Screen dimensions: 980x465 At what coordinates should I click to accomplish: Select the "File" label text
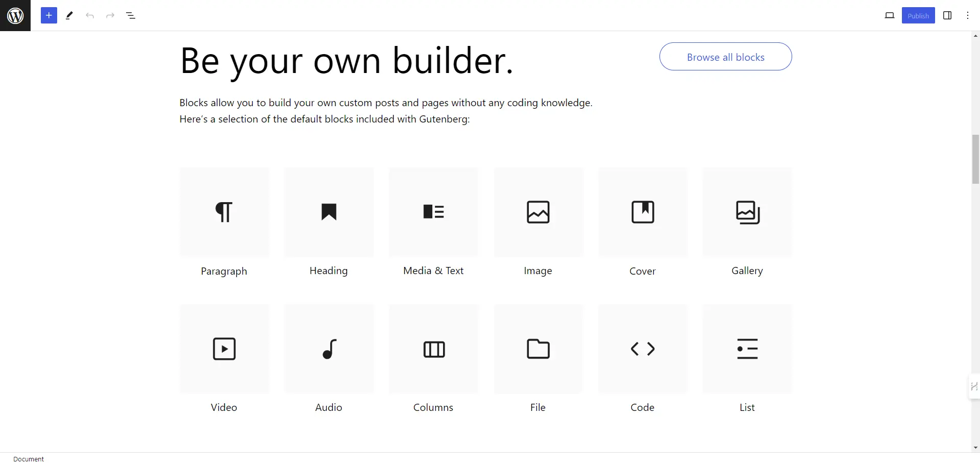[538, 407]
